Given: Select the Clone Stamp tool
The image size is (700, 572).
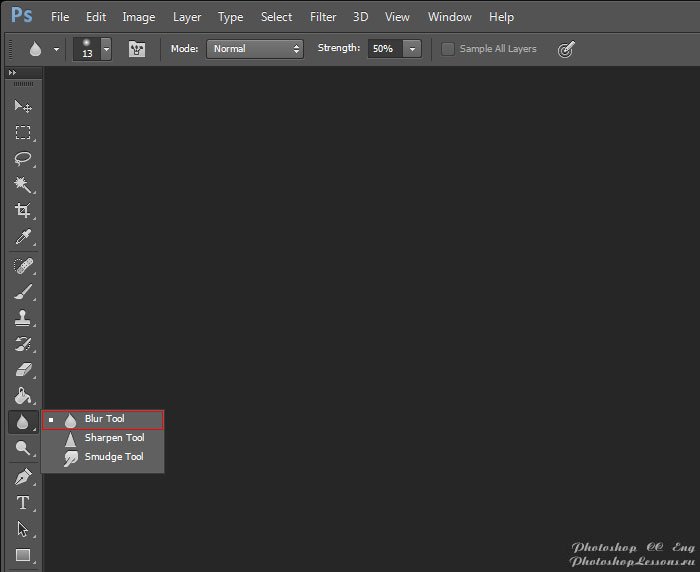Looking at the screenshot, I should pyautogui.click(x=22, y=318).
